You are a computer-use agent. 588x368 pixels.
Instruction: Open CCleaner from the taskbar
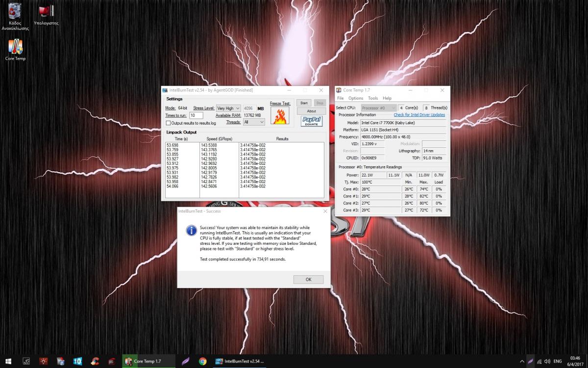pyautogui.click(x=95, y=361)
